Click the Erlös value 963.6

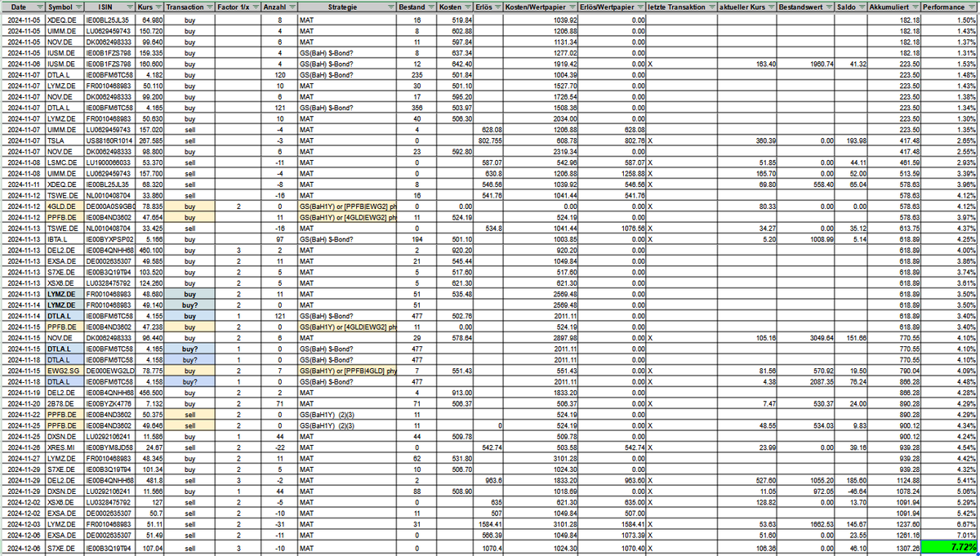tap(493, 482)
